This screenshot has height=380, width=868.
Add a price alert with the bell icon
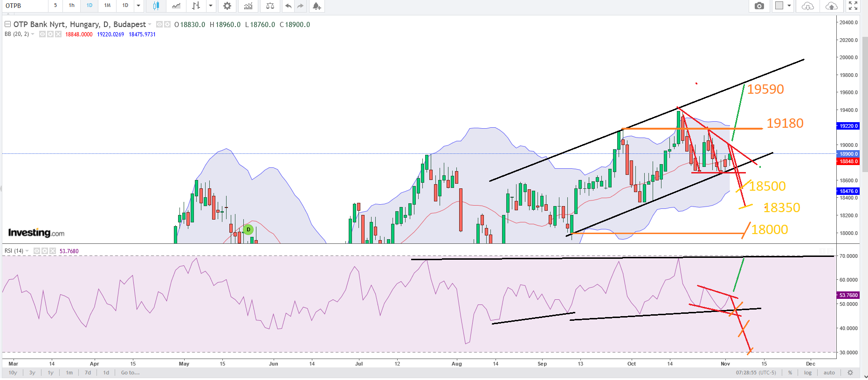(x=317, y=6)
